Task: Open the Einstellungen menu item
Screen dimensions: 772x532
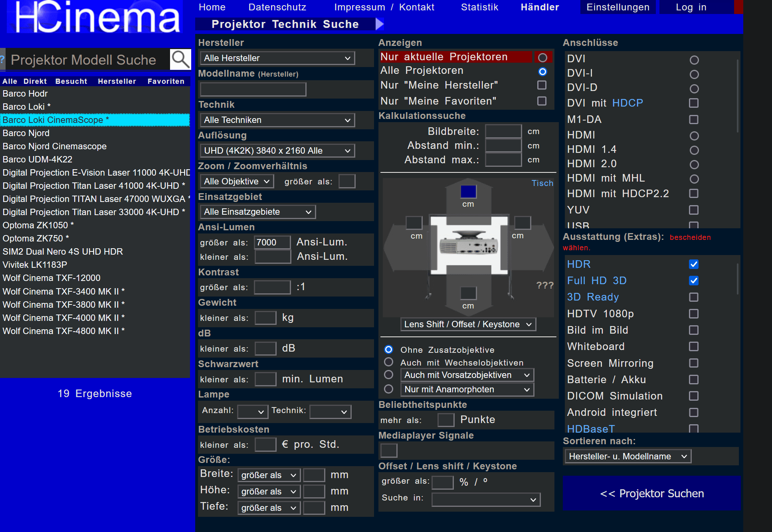Action: coord(618,7)
